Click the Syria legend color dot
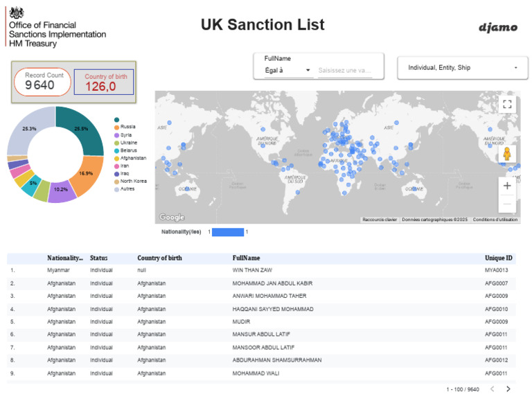The width and height of the screenshot is (532, 399). click(x=116, y=135)
